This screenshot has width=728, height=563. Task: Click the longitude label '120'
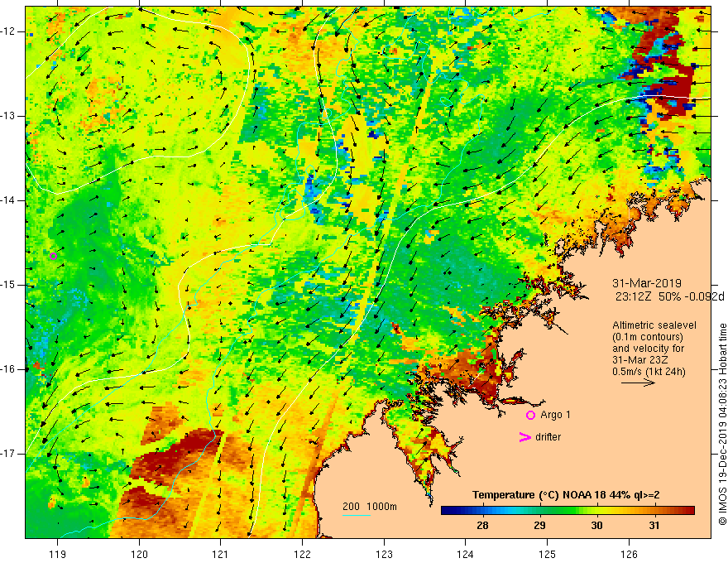pos(139,554)
